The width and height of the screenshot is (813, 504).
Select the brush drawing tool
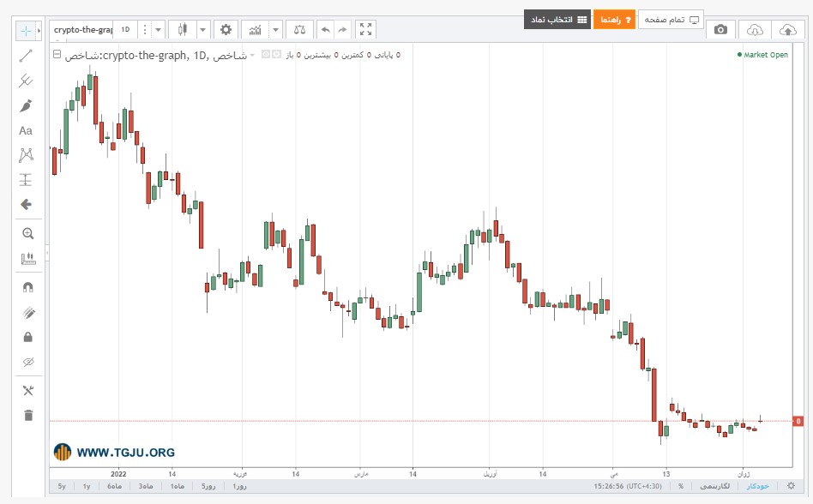[x=26, y=105]
